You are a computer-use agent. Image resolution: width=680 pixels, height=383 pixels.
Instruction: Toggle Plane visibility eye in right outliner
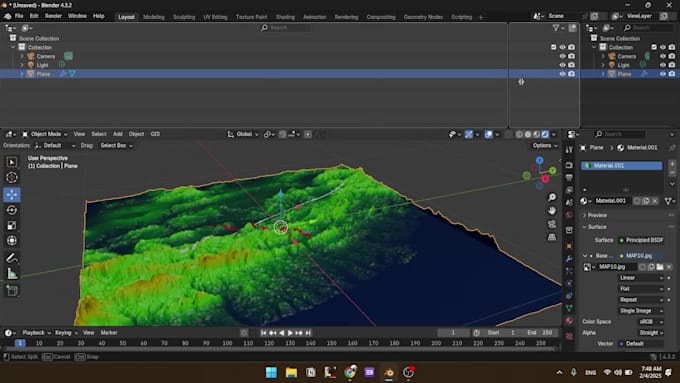pyautogui.click(x=663, y=74)
